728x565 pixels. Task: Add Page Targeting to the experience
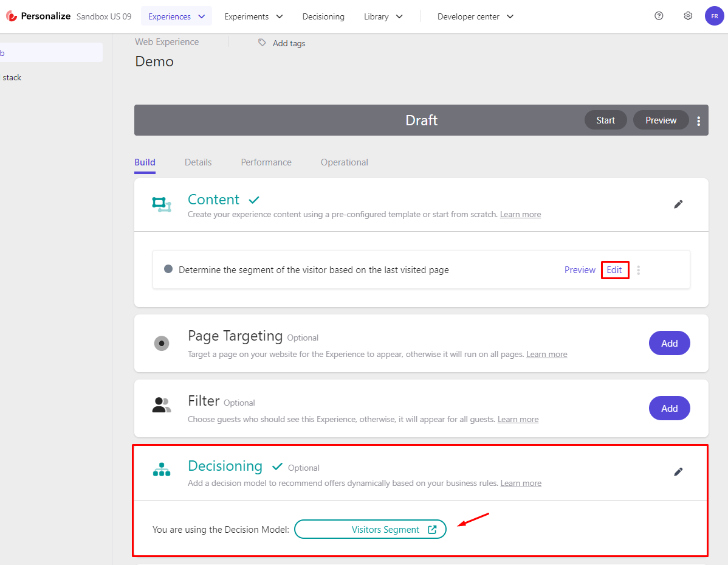click(x=669, y=343)
